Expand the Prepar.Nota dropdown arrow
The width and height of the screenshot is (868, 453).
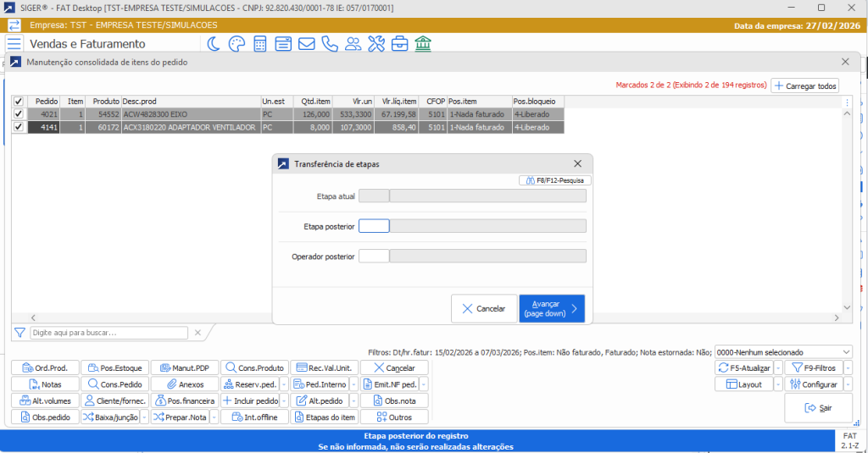tap(214, 417)
